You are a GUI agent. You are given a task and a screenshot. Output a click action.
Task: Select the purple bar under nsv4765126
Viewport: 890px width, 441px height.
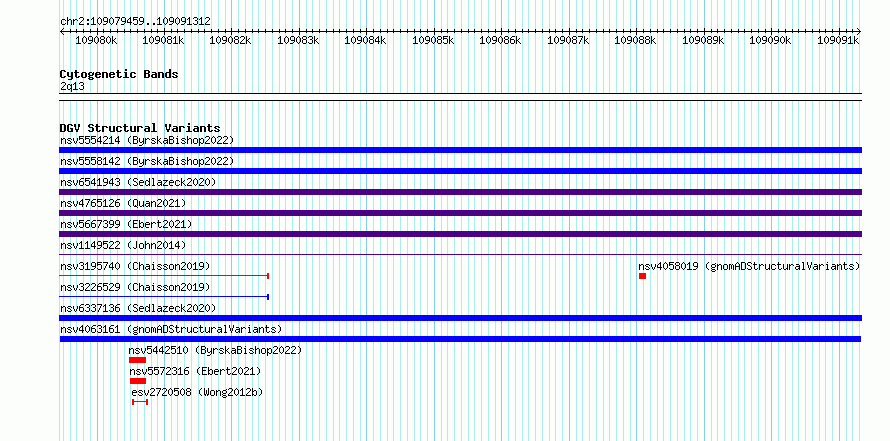coord(460,213)
